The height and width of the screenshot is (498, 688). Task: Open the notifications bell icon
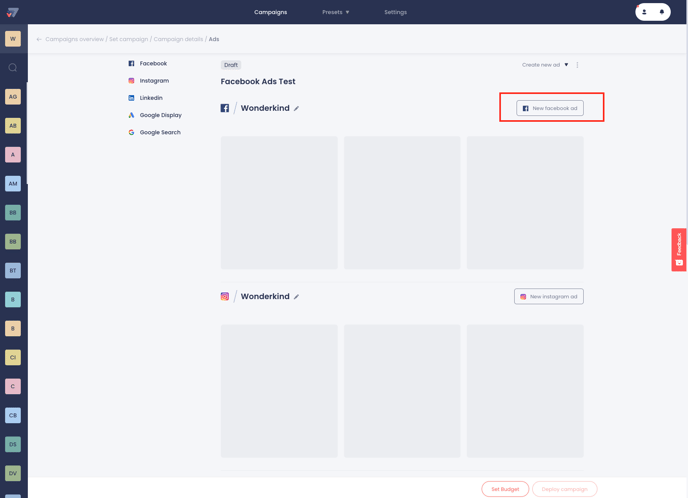[662, 12]
